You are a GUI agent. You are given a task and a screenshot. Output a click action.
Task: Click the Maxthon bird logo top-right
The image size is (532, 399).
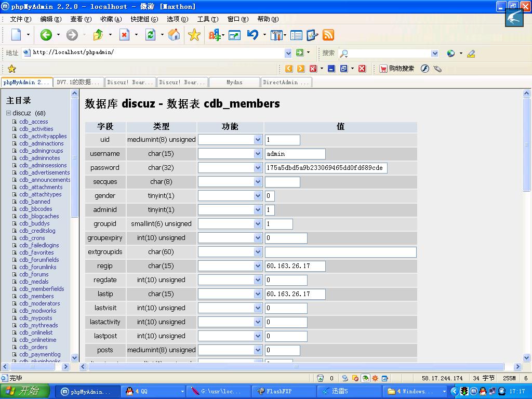tap(514, 17)
